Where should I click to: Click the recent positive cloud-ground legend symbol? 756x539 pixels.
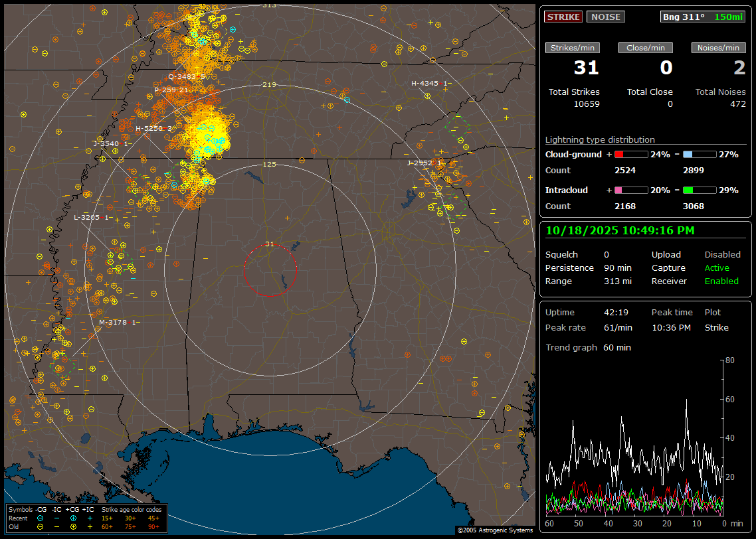tap(73, 518)
